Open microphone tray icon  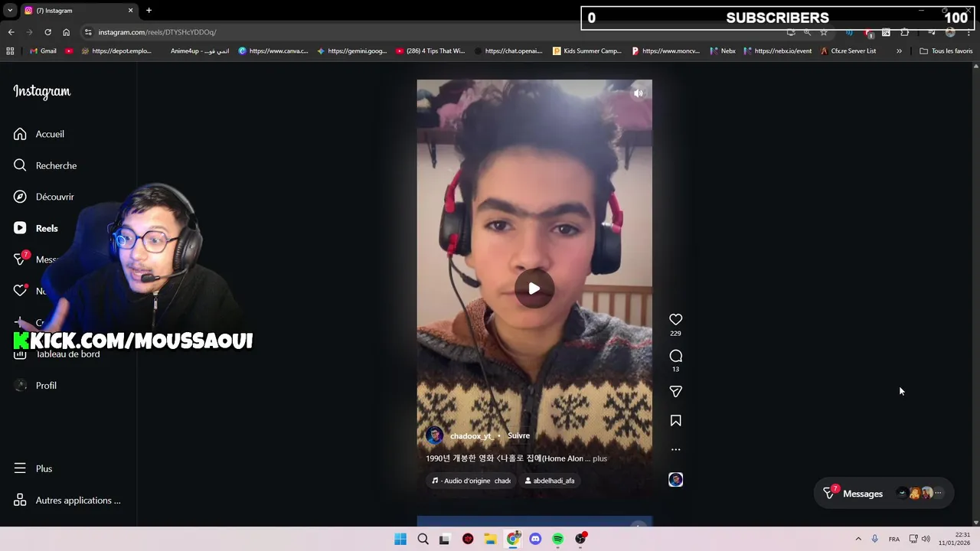pyautogui.click(x=874, y=539)
